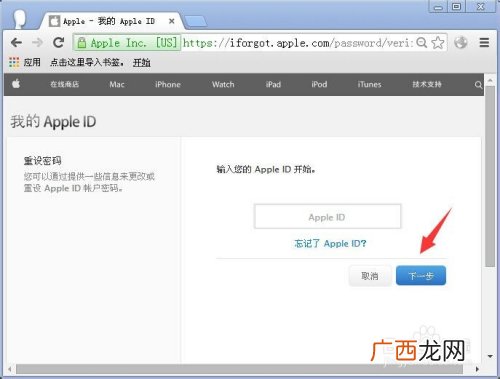This screenshot has width=500, height=379.
Task: Click the Chrome user profile avatar icon
Action: (20, 19)
